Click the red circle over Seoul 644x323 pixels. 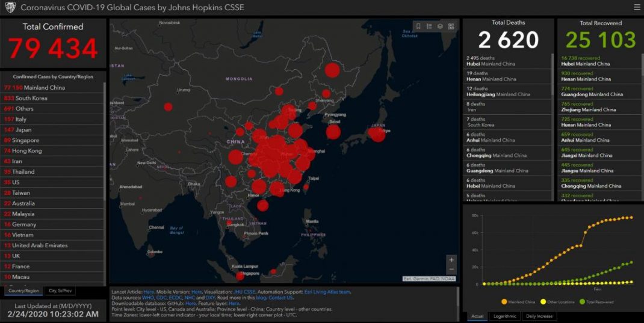tap(333, 132)
